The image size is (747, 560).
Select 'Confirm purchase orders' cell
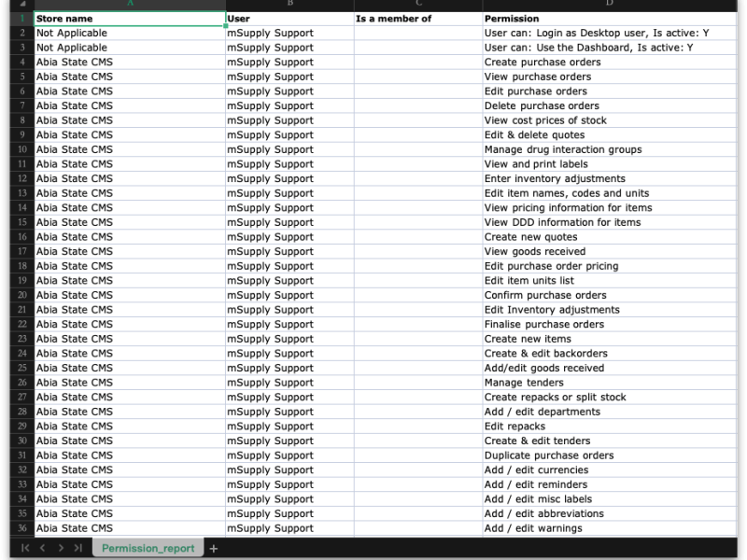pos(610,295)
